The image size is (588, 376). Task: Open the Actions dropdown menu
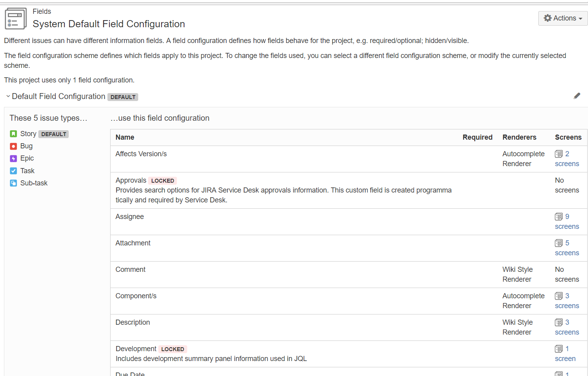(x=563, y=18)
